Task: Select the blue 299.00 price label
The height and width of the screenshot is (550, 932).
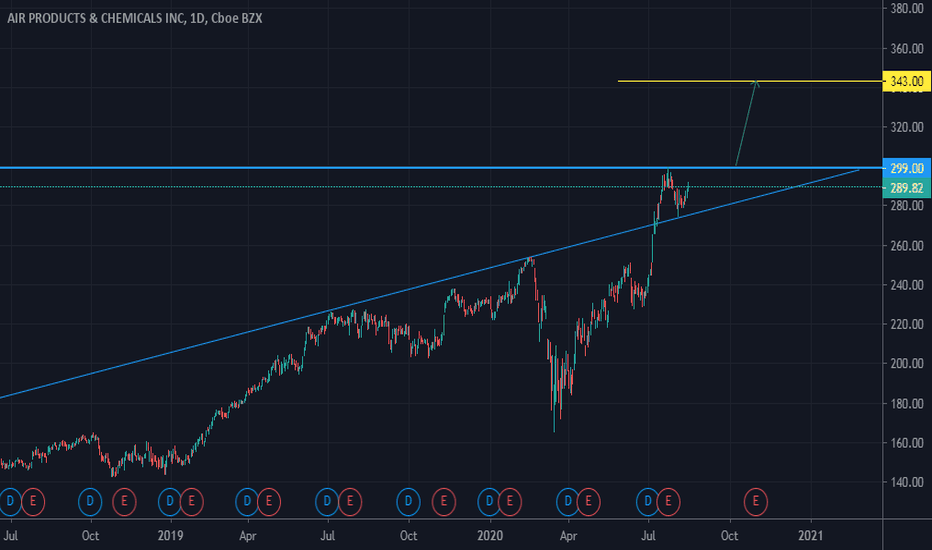Action: point(907,169)
